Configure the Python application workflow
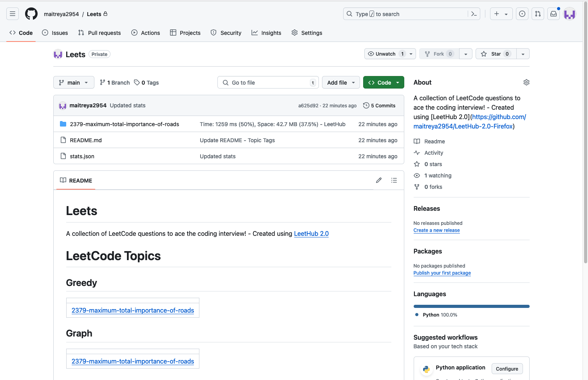Image resolution: width=588 pixels, height=380 pixels. 507,369
